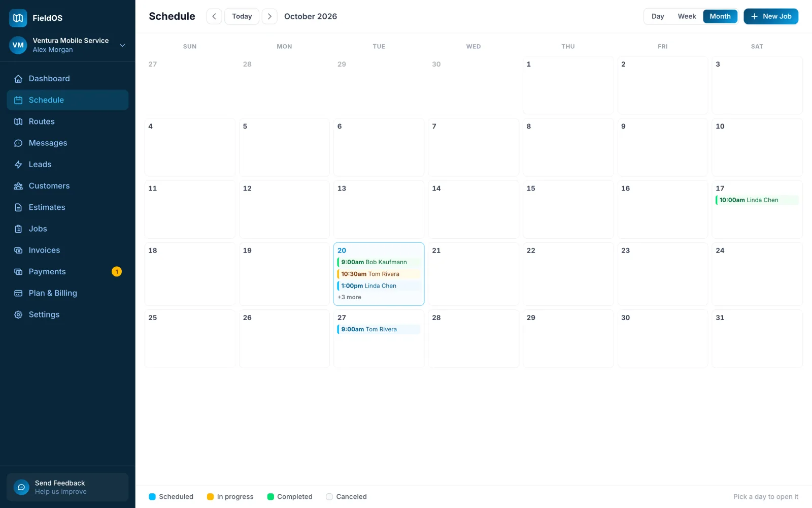Switch to Week view
Viewport: 812px width, 508px height.
point(687,16)
